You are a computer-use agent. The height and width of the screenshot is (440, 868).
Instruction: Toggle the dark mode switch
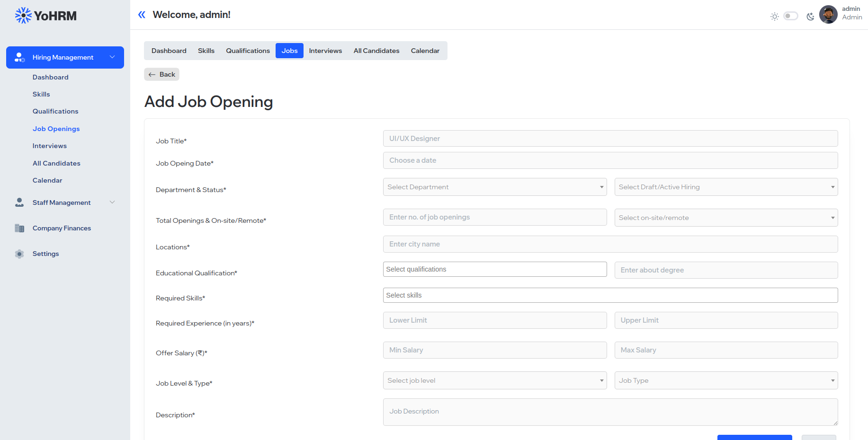point(791,16)
